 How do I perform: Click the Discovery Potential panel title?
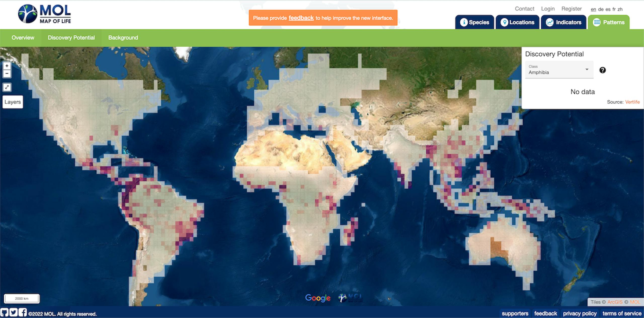554,54
